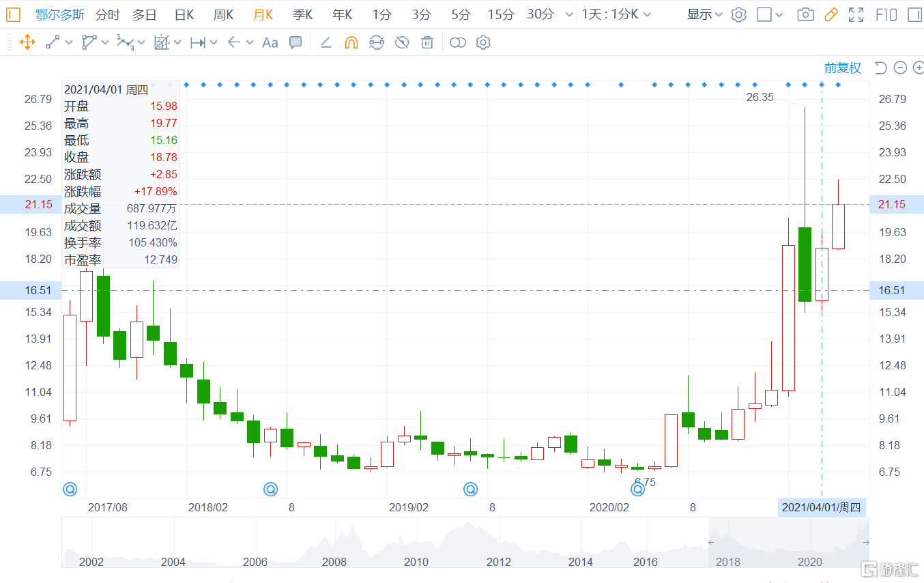Viewport: 924px width, 583px height.
Task: Switch to the 3分 interval
Action: 422,14
